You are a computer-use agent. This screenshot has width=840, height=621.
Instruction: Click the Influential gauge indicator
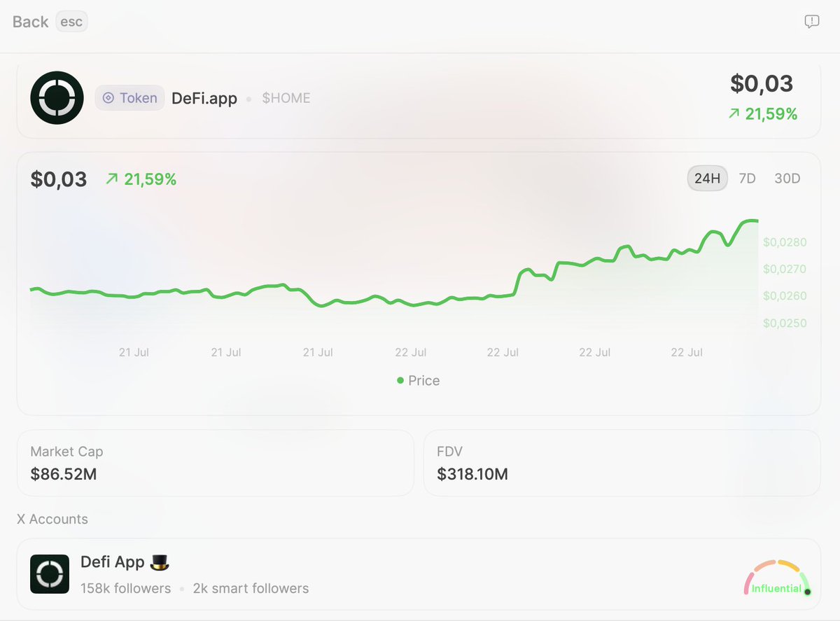tap(777, 579)
